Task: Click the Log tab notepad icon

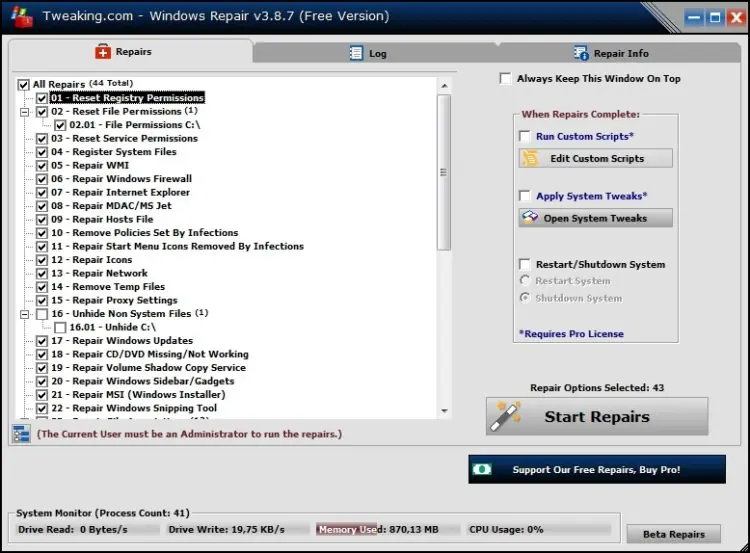Action: pyautogui.click(x=356, y=53)
